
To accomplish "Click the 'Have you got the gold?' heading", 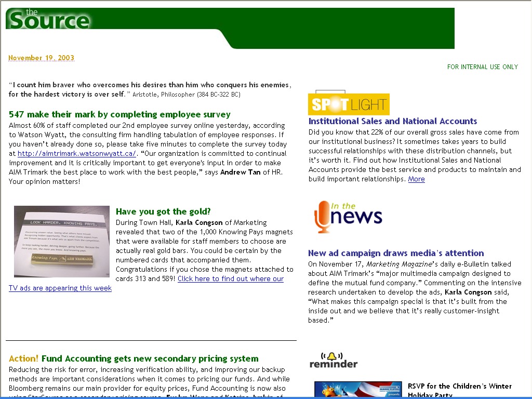I will 163,211.
